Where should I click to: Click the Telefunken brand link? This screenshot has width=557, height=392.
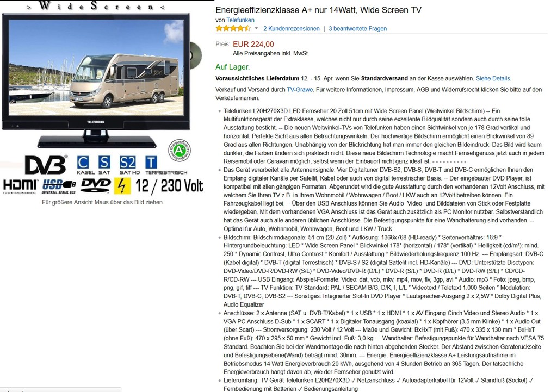[x=240, y=20]
